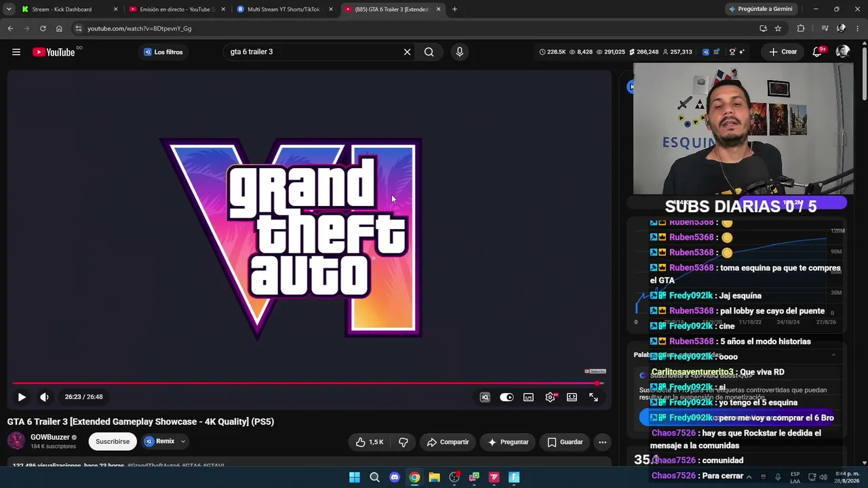Open the account avatar menu
The width and height of the screenshot is (868, 488).
click(x=843, y=52)
